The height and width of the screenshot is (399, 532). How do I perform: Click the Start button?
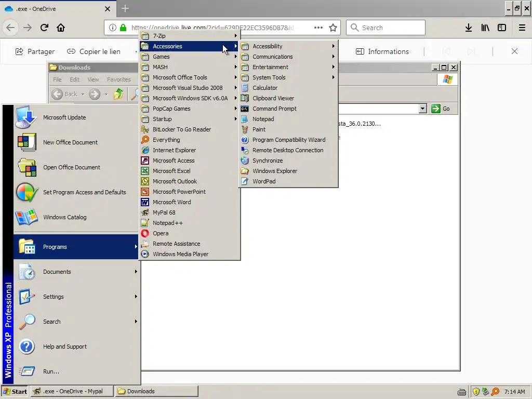15,391
